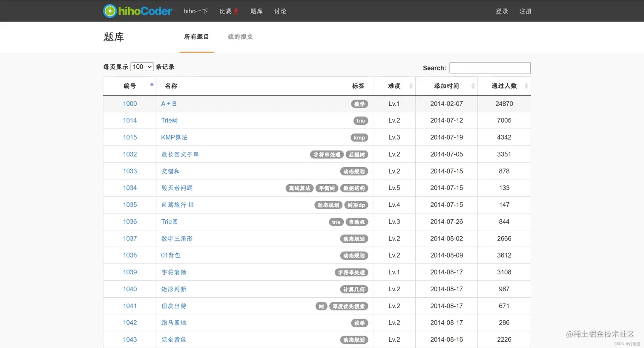Open the hiho一下 menu

point(195,11)
